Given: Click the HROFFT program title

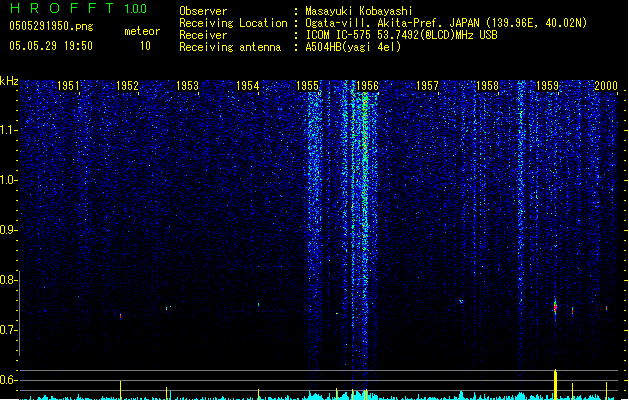Looking at the screenshot, I should tap(62, 8).
